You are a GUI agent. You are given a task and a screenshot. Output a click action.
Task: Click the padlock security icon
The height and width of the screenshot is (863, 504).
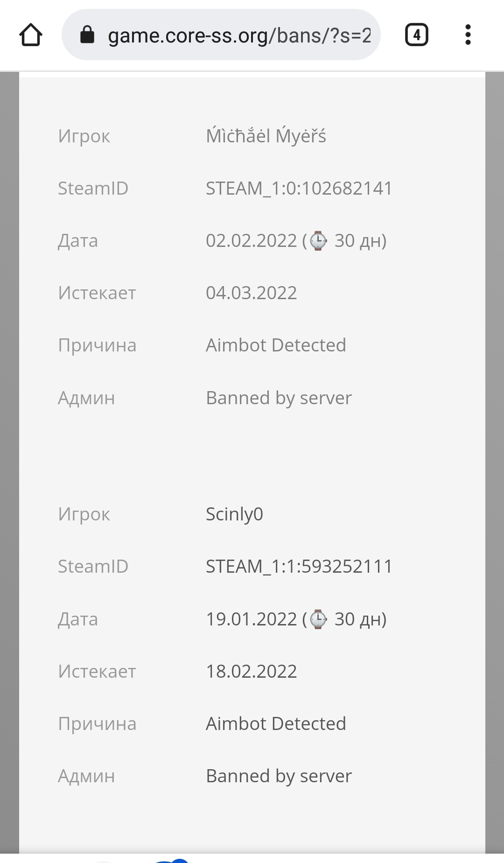[87, 35]
